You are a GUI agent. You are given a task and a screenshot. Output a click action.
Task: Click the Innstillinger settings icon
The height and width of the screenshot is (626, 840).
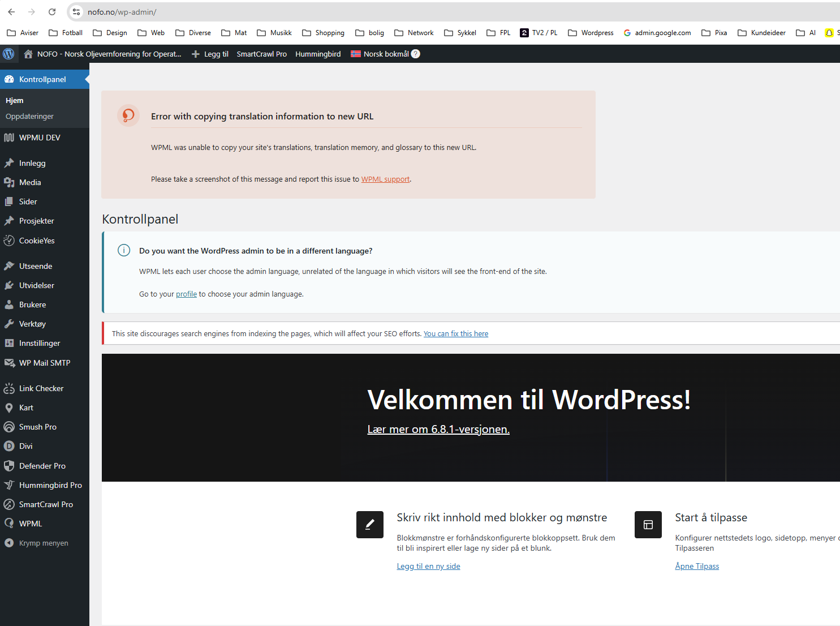tap(9, 343)
